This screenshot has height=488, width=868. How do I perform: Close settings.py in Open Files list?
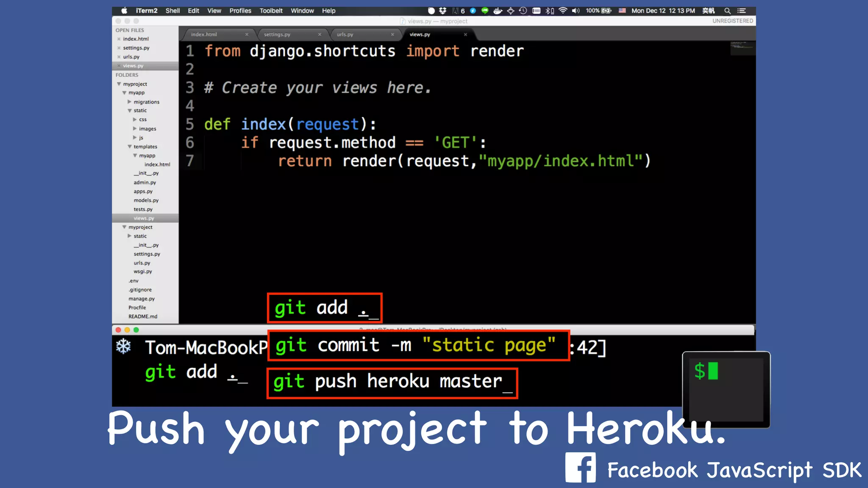[x=119, y=48]
